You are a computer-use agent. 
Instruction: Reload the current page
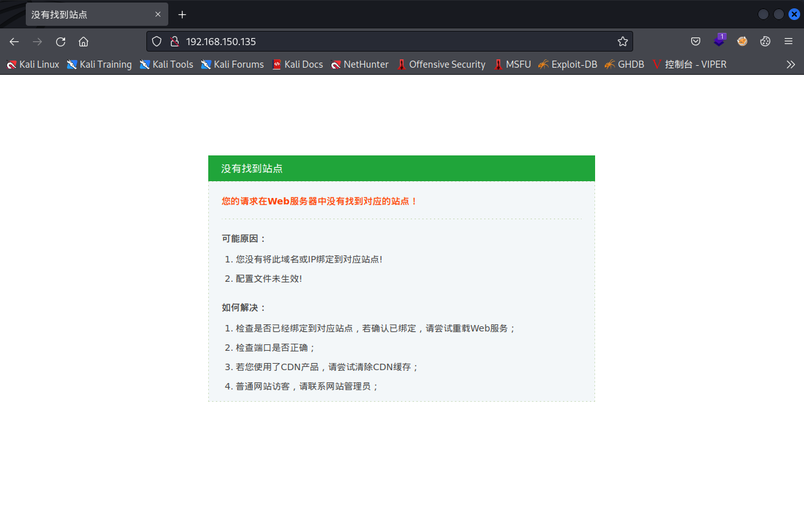click(61, 41)
